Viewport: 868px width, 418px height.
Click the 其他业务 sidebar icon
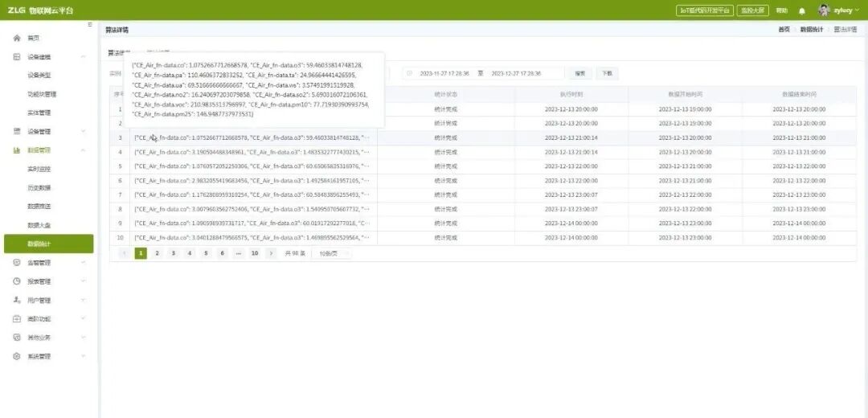(x=17, y=337)
